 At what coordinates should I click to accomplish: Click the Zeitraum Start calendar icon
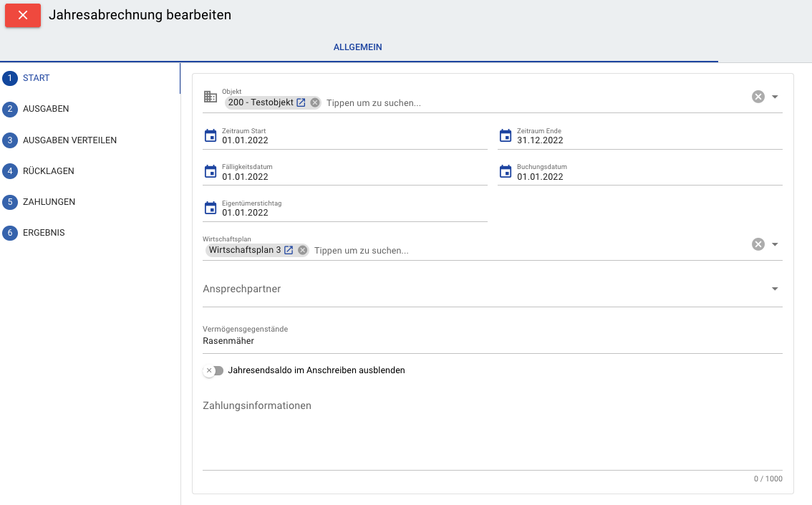pyautogui.click(x=211, y=135)
